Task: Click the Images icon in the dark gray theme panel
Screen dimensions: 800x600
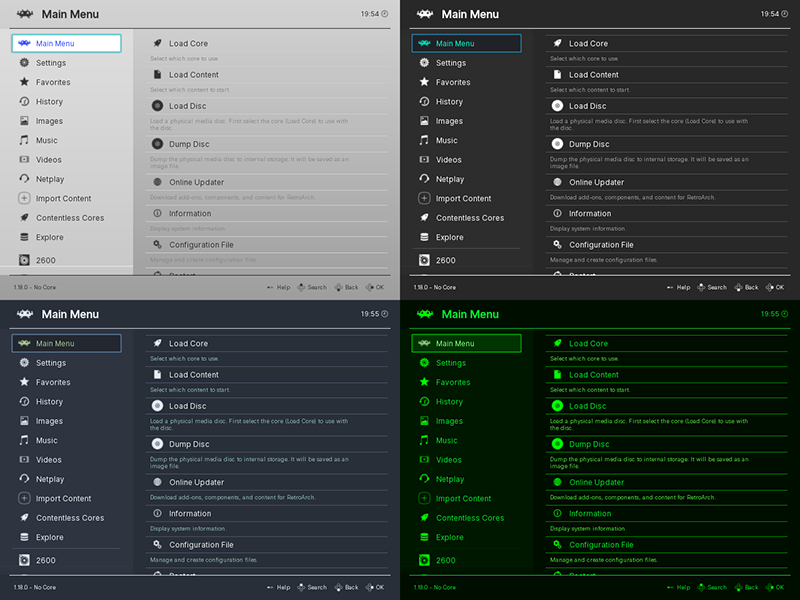Action: (x=424, y=121)
